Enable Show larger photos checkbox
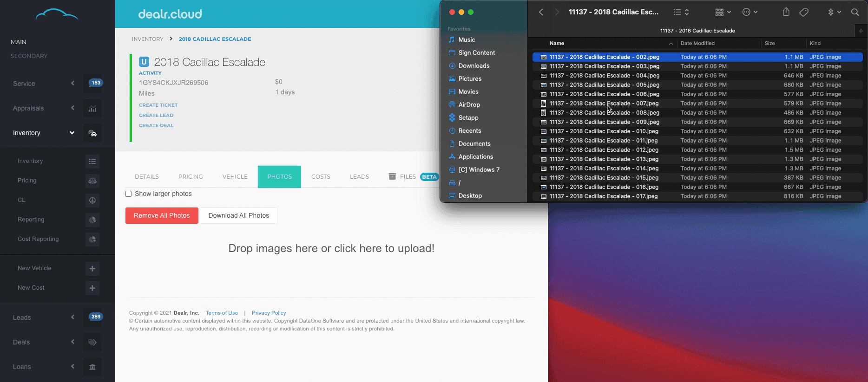868x382 pixels. tap(129, 194)
